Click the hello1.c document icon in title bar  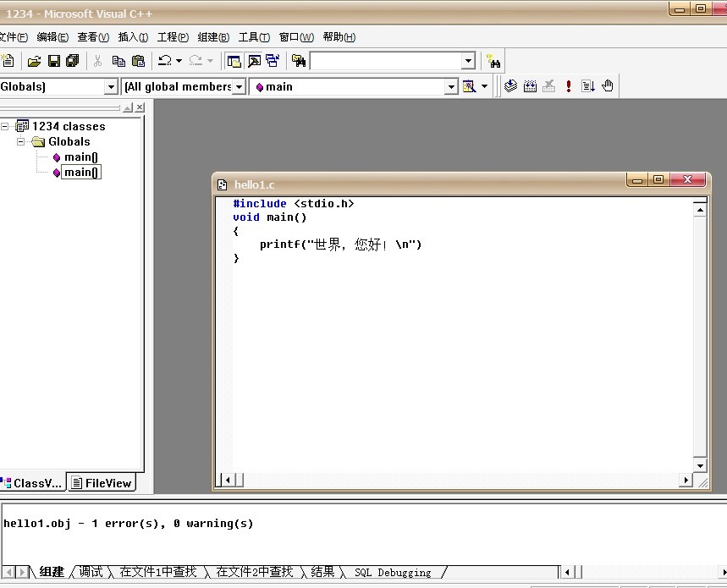pos(222,185)
